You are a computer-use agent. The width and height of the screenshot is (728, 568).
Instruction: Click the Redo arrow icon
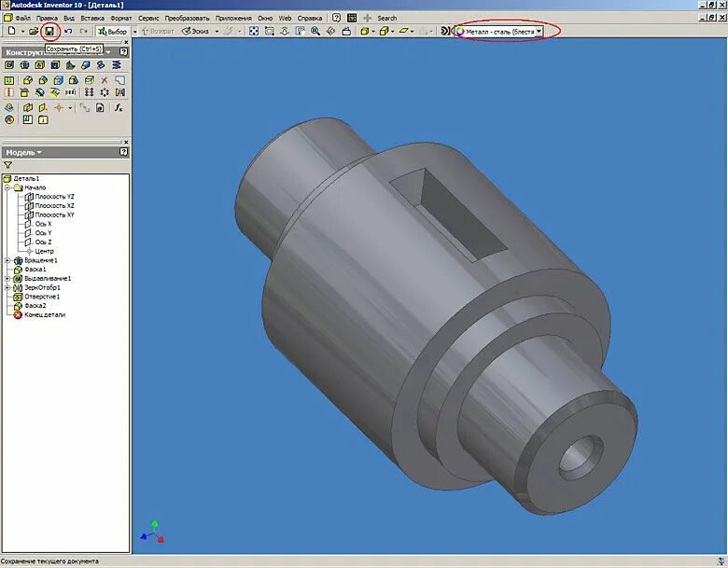pyautogui.click(x=84, y=31)
